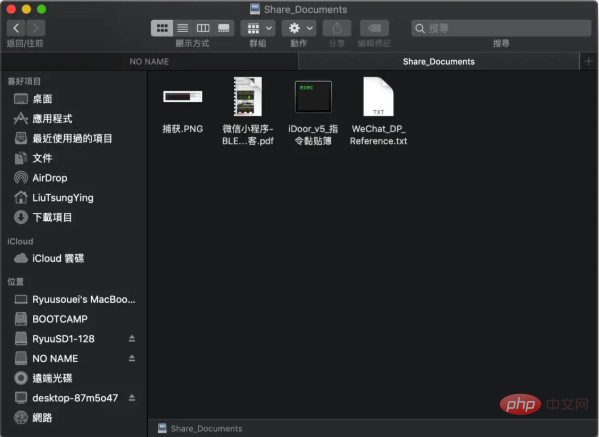Switch to column view mode
Screen dimensions: 599x437
(203, 28)
